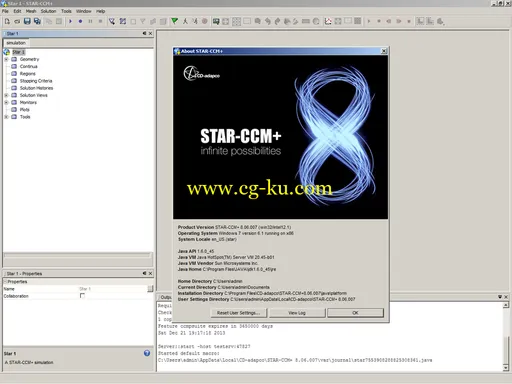Click the Java Home line in About dialog
This screenshot has height=384, width=512.
click(227, 269)
